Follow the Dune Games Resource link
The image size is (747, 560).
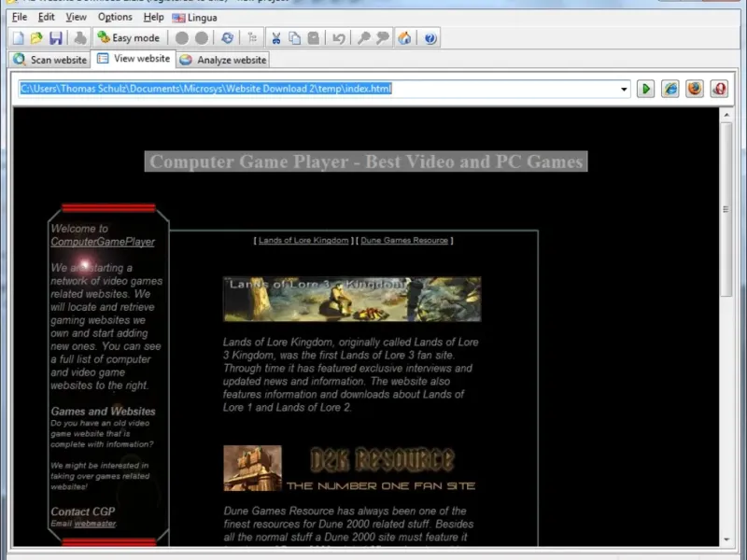tap(404, 241)
